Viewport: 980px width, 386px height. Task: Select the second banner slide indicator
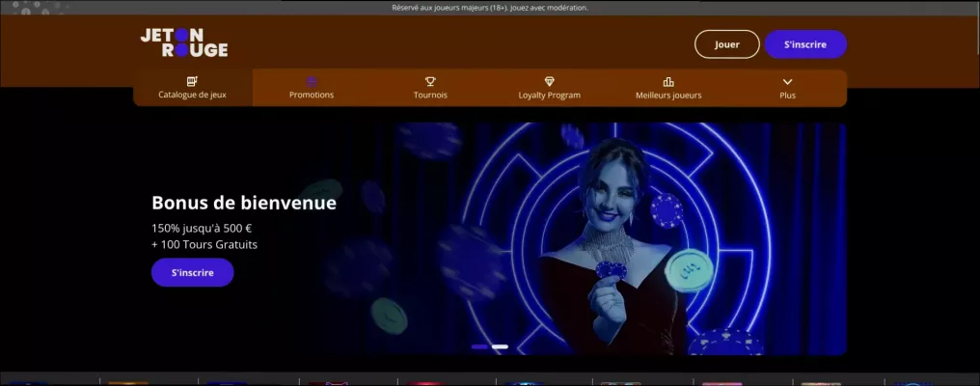[500, 346]
